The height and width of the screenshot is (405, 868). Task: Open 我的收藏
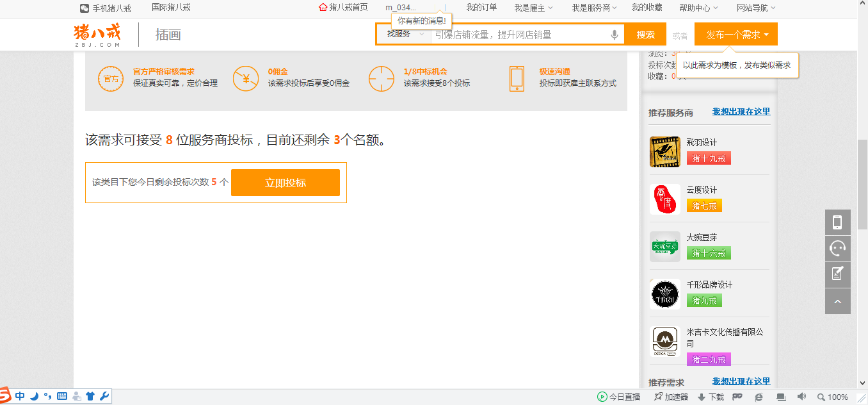tap(647, 8)
